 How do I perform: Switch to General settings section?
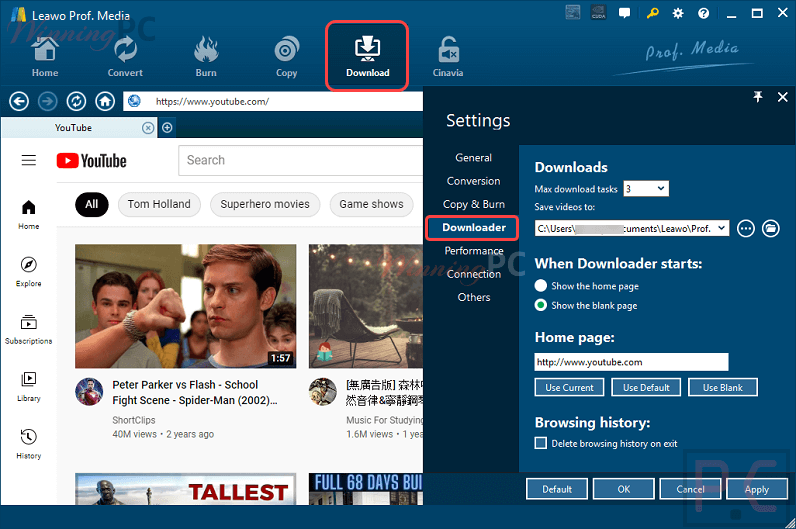pyautogui.click(x=473, y=157)
